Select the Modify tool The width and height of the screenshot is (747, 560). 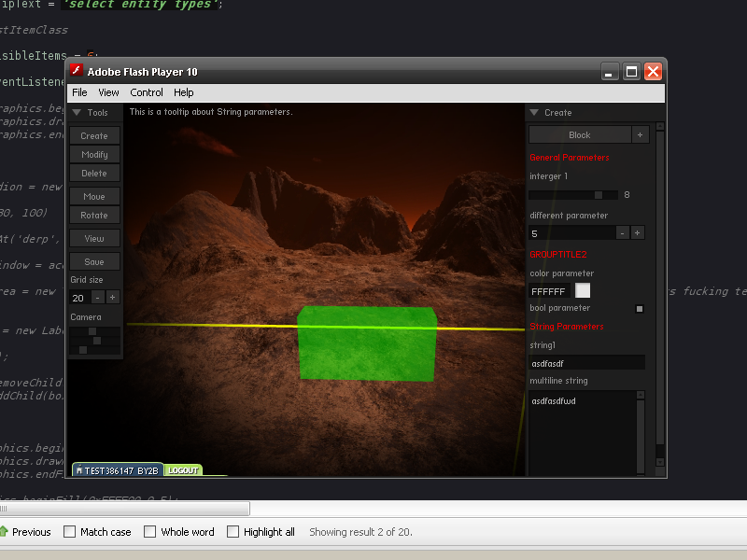coord(95,155)
